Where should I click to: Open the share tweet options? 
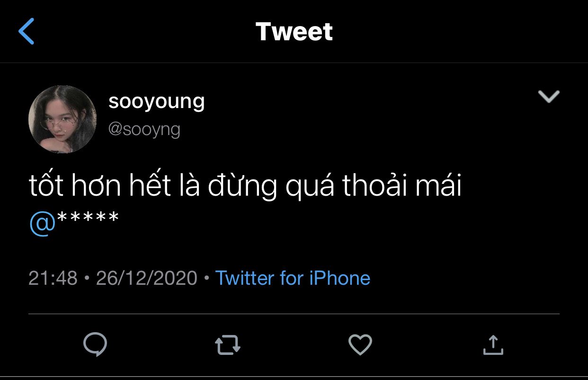pyautogui.click(x=492, y=344)
